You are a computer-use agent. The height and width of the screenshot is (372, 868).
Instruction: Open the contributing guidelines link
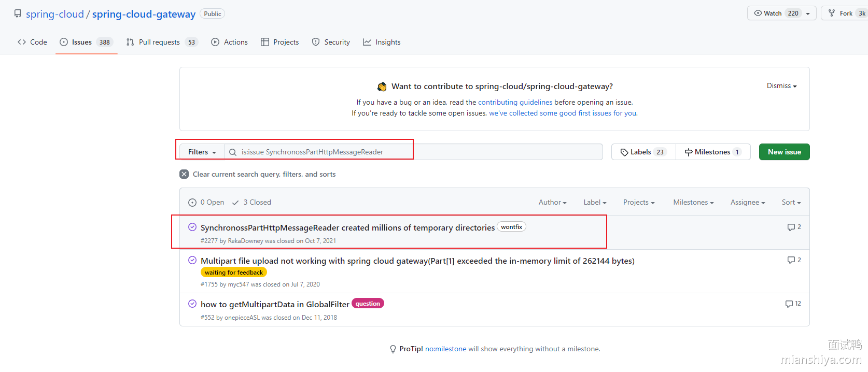tap(515, 103)
